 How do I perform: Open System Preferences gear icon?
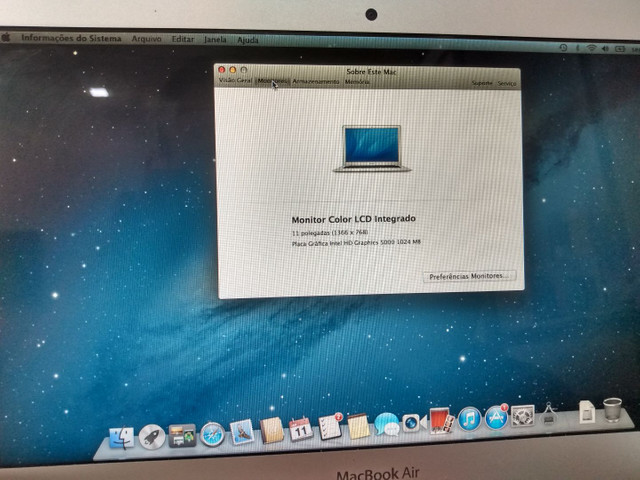[x=522, y=416]
